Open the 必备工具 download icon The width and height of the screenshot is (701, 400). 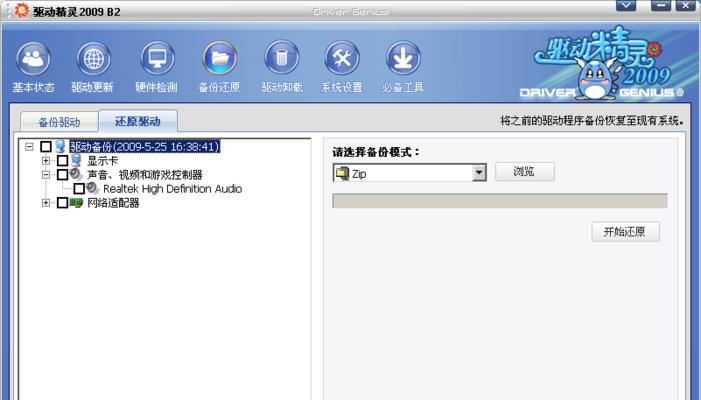pos(403,59)
